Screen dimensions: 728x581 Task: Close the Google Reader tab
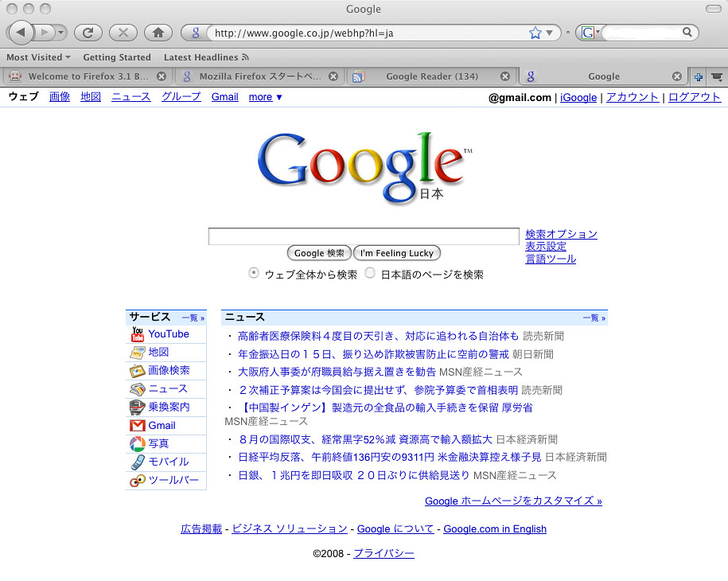(505, 76)
